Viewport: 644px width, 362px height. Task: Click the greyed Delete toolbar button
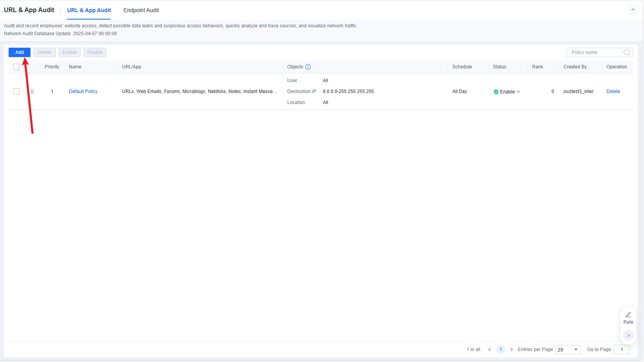pos(45,52)
